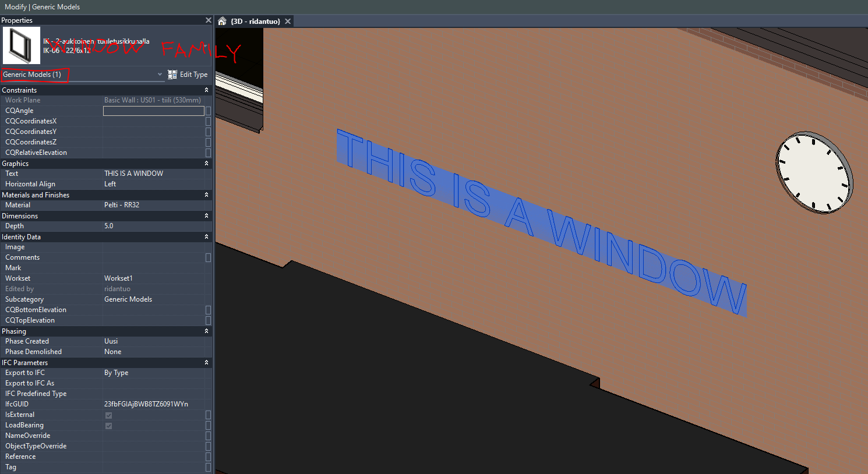Click the window family type thumbnail
The height and width of the screenshot is (474, 868).
click(x=22, y=45)
